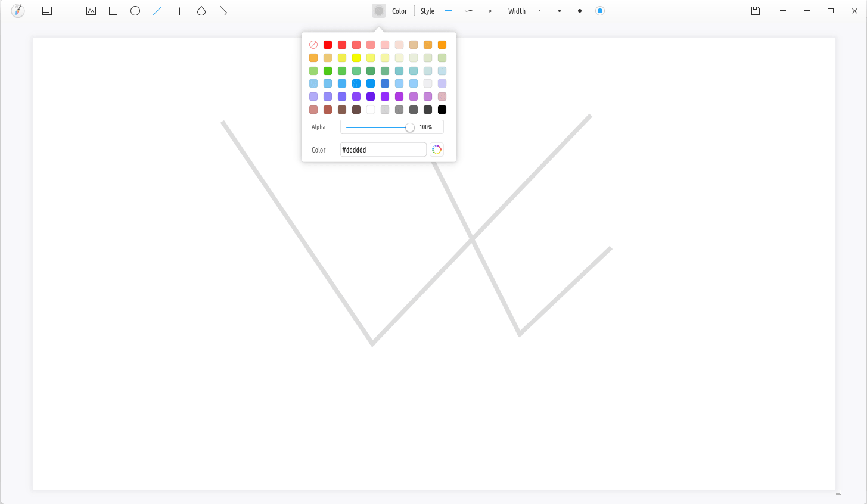Screen dimensions: 867x504
Task: Open the Import picture tool
Action: [91, 11]
